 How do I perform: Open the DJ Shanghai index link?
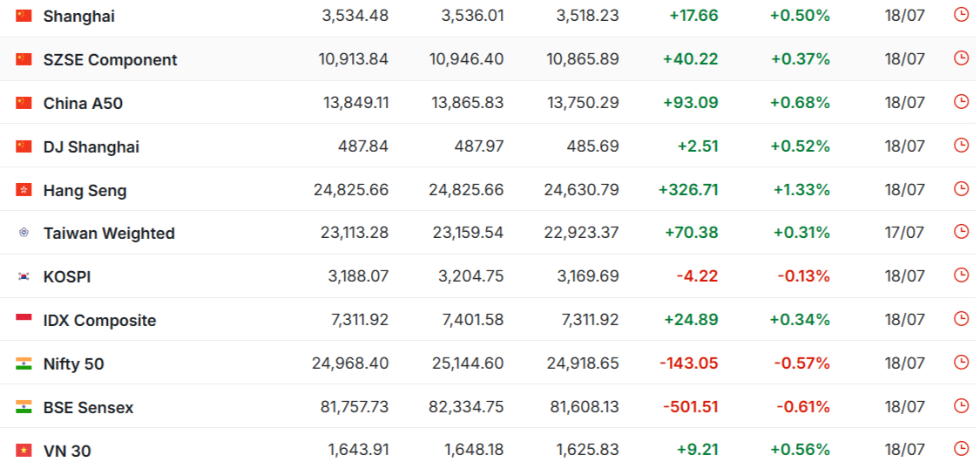pos(91,147)
